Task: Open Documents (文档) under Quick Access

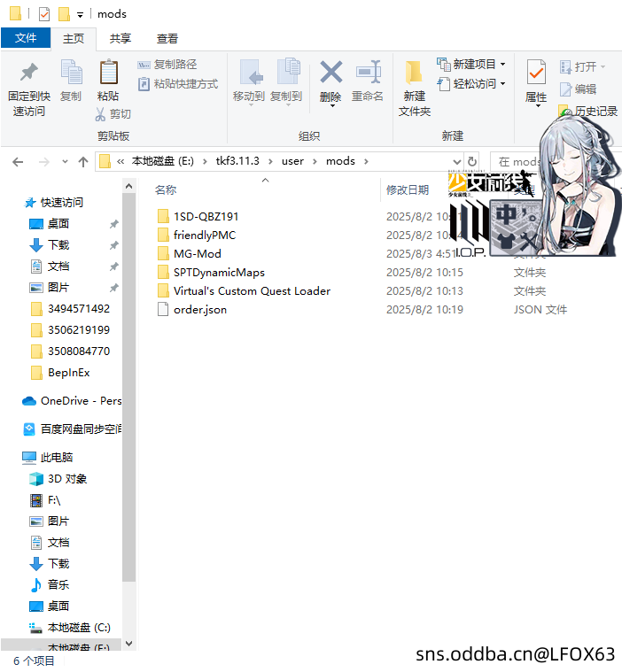Action: [58, 266]
